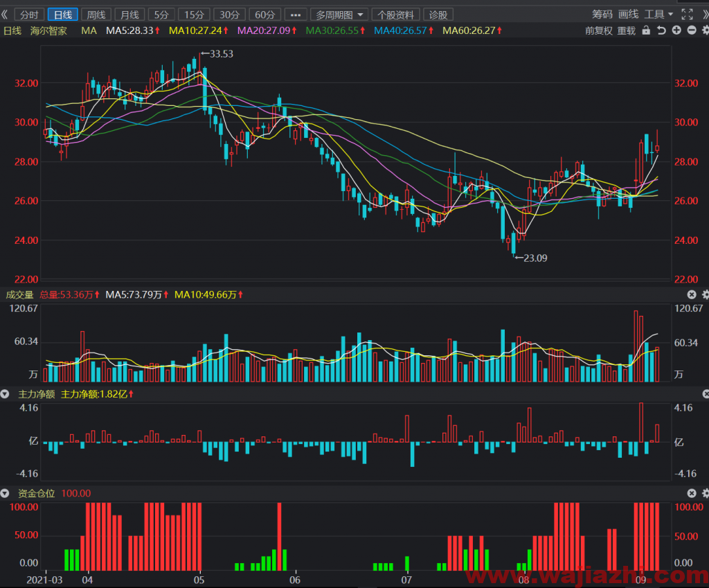
Task: Open 个股资料 stock information
Action: tap(395, 15)
